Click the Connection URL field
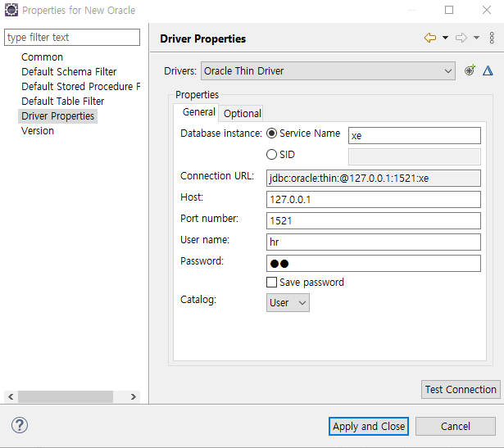504x448 pixels. pyautogui.click(x=374, y=179)
